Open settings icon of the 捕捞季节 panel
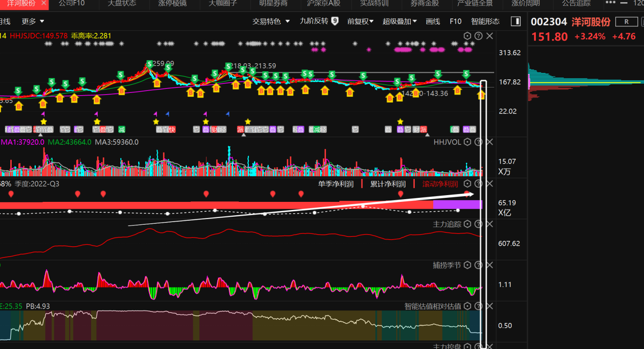The height and width of the screenshot is (349, 644). pyautogui.click(x=467, y=265)
